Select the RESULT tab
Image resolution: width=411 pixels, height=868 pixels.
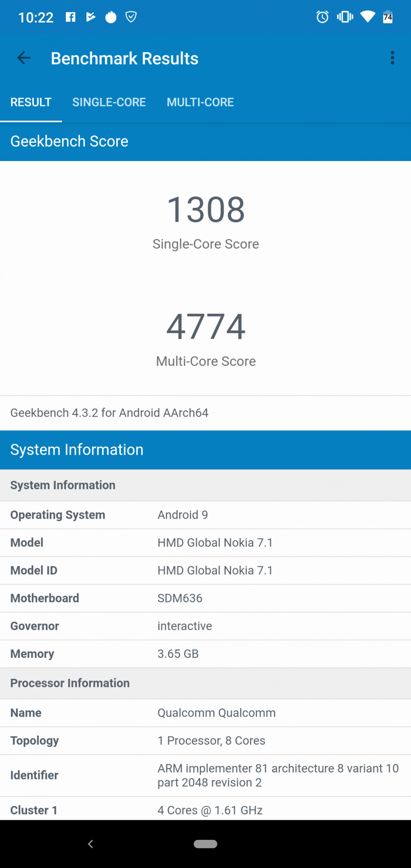(31, 102)
